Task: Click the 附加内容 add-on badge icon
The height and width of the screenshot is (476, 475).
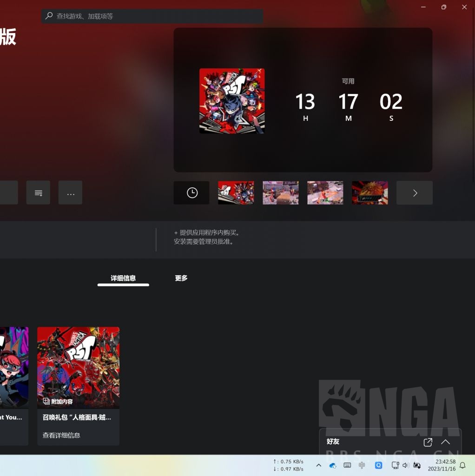Action: point(46,401)
